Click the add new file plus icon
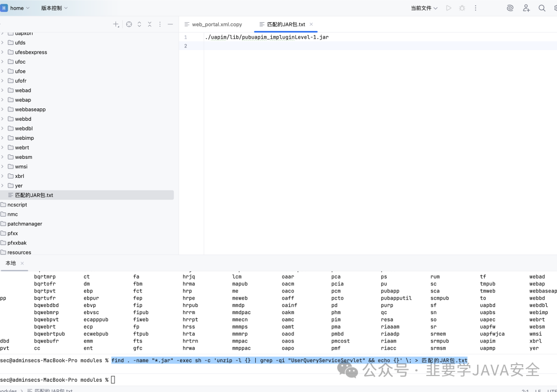The height and width of the screenshot is (392, 557). point(116,24)
